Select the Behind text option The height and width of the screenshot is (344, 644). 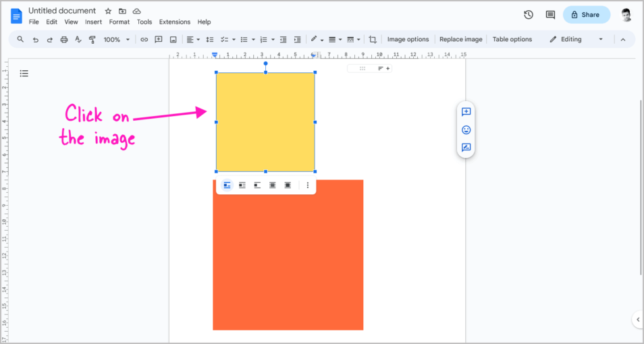(x=272, y=185)
